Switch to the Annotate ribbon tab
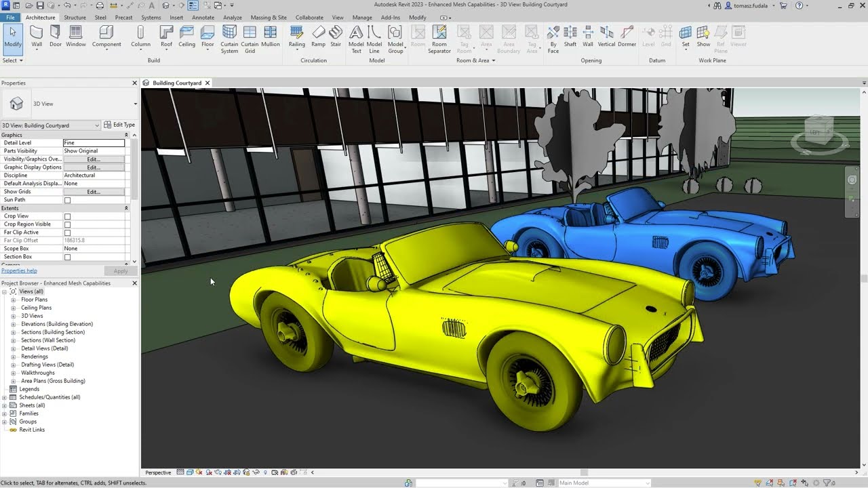 coord(203,18)
